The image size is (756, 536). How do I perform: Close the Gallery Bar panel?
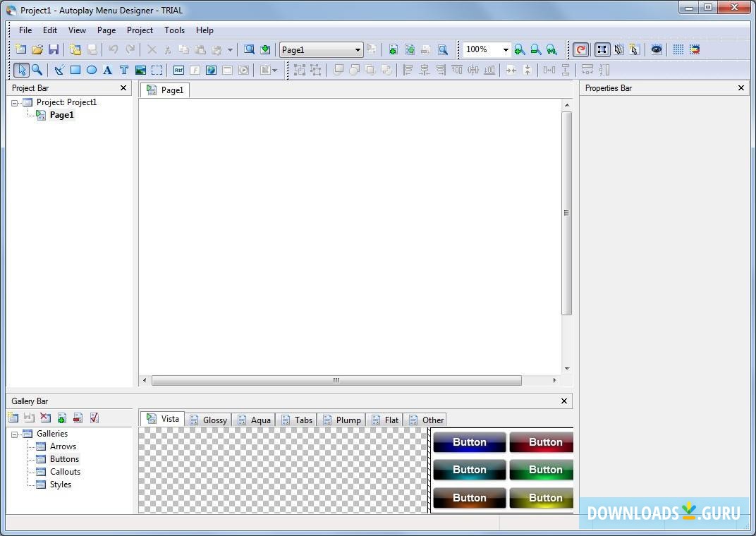(564, 401)
